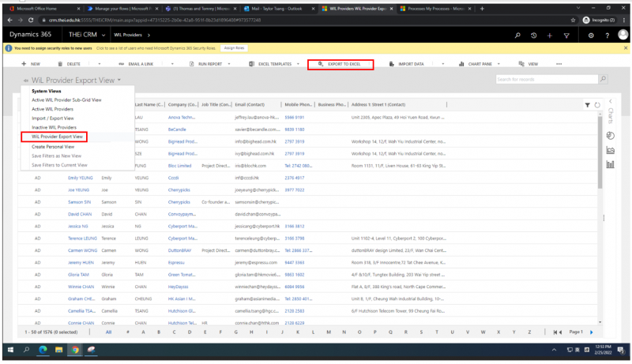
Task: Open the user profile avatar
Action: 623,35
